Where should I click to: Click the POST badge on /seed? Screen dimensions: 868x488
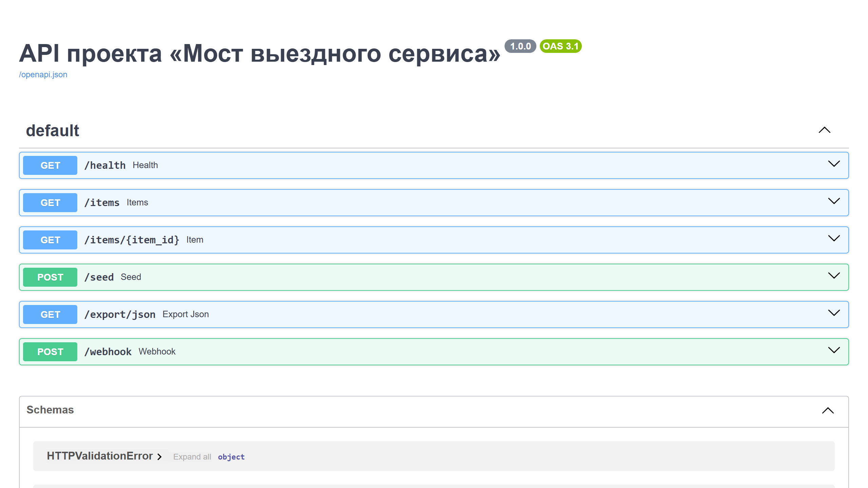click(50, 277)
